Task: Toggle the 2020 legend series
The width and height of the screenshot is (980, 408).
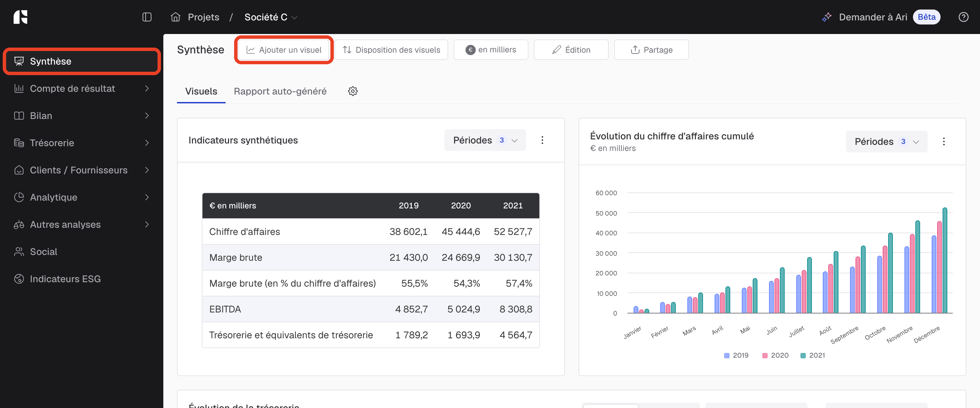Action: [775, 355]
